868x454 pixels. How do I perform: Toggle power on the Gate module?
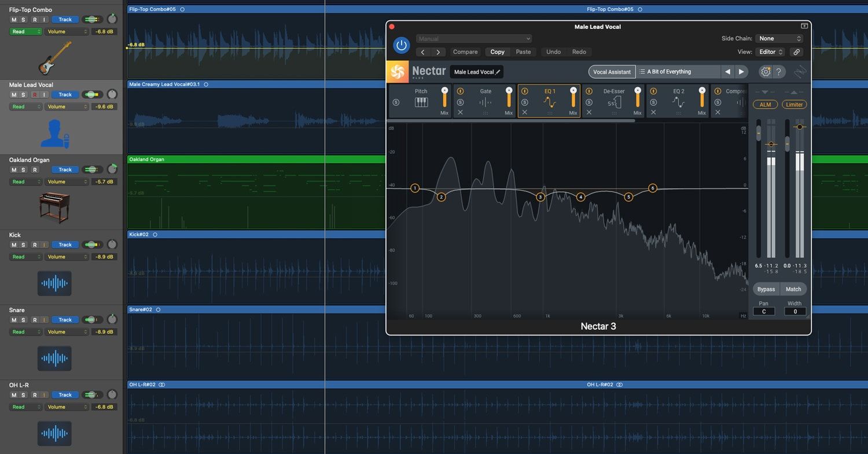click(461, 91)
